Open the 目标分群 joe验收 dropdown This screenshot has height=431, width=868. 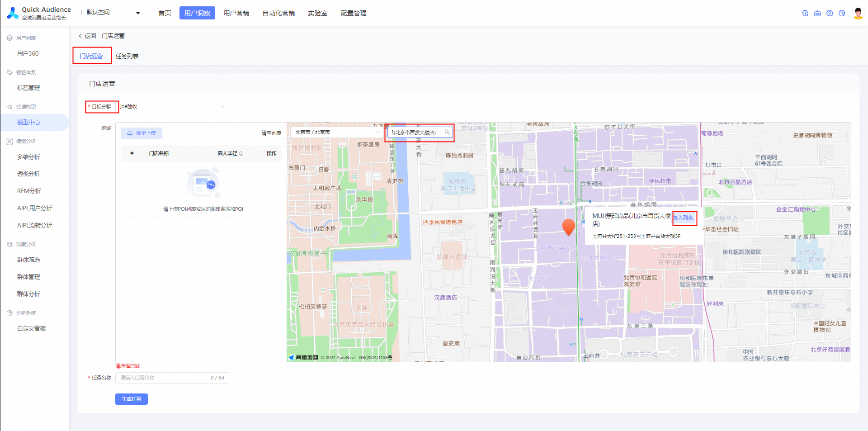coord(172,106)
